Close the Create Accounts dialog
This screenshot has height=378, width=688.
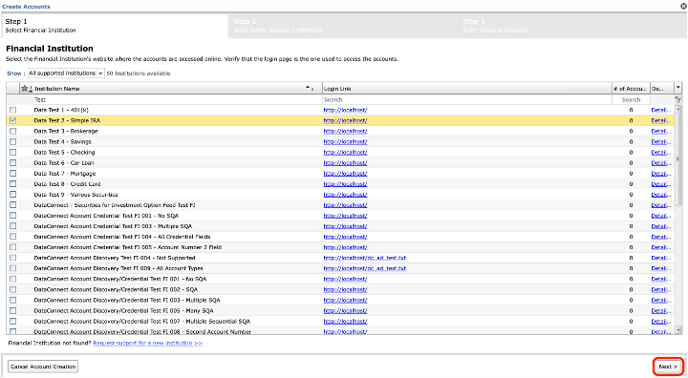(683, 7)
